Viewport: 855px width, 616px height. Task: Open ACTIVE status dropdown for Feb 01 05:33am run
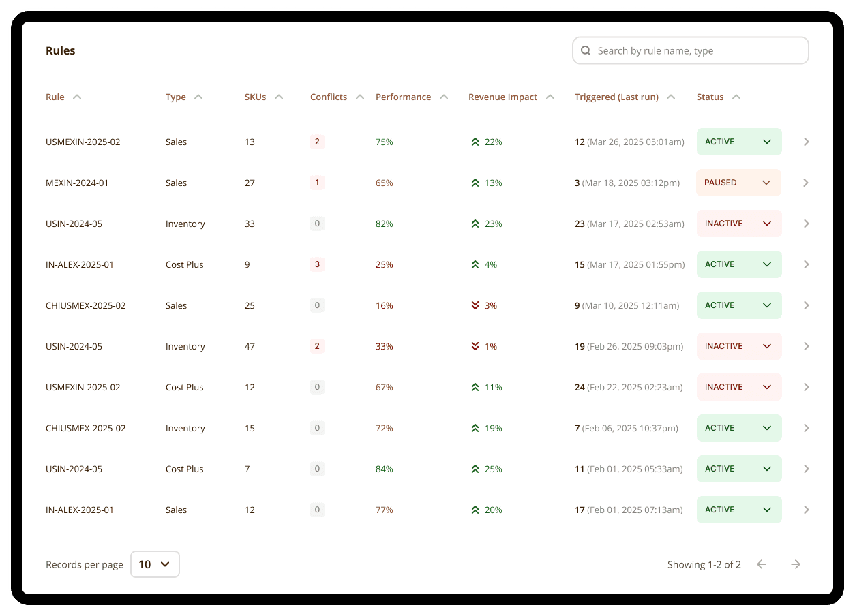point(739,469)
